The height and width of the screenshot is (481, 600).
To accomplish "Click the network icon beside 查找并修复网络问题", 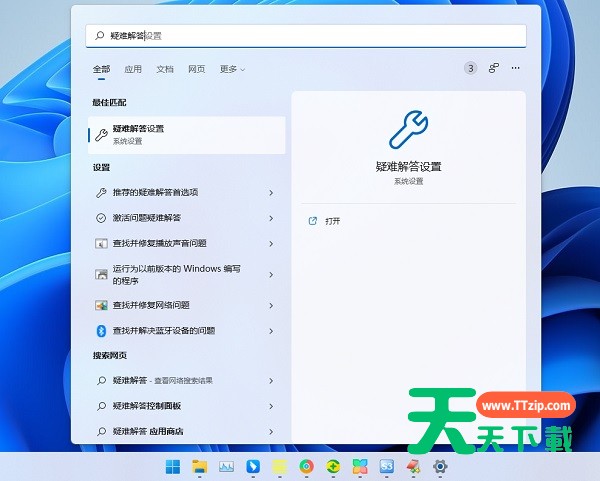I will coord(101,305).
